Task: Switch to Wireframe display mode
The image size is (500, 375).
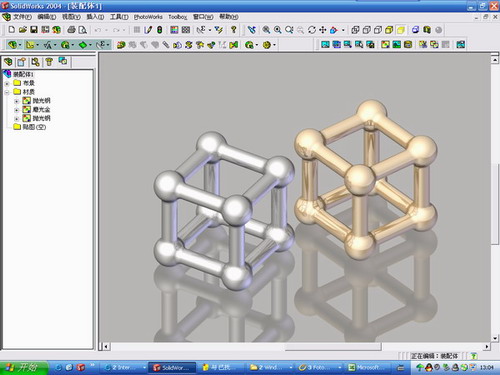Action: (355, 30)
